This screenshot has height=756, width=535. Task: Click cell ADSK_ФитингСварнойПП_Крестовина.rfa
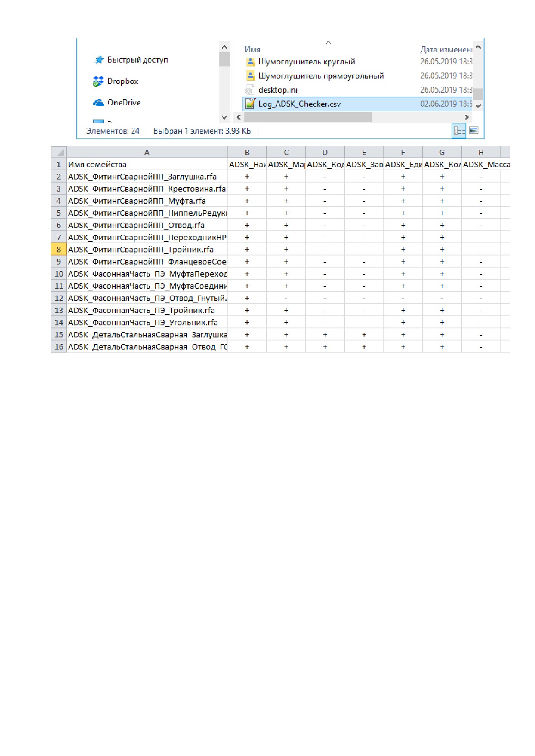click(147, 189)
